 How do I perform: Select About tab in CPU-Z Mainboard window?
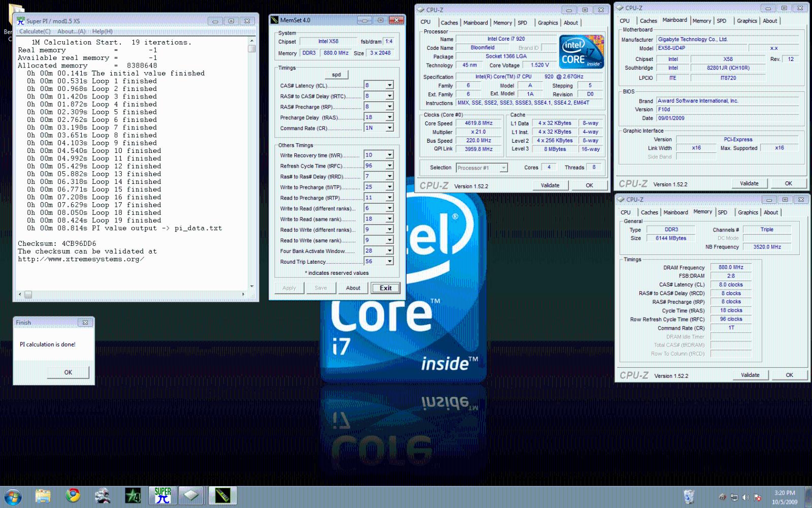pyautogui.click(x=770, y=21)
